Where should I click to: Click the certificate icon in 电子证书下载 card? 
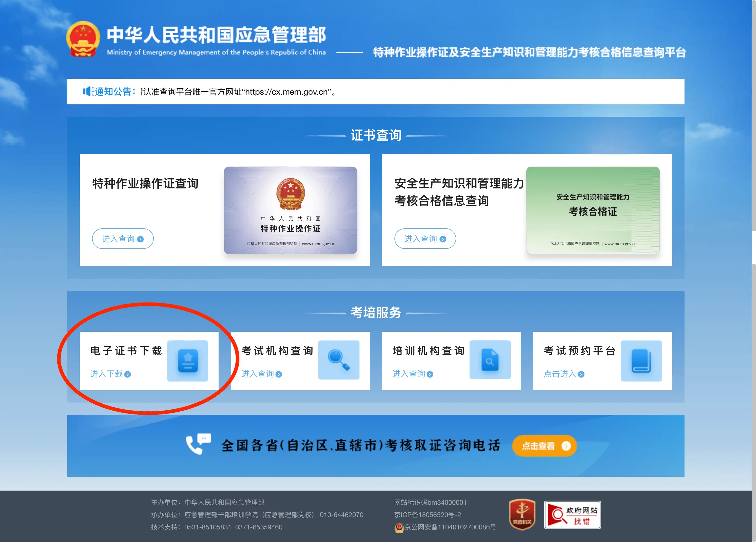(188, 361)
